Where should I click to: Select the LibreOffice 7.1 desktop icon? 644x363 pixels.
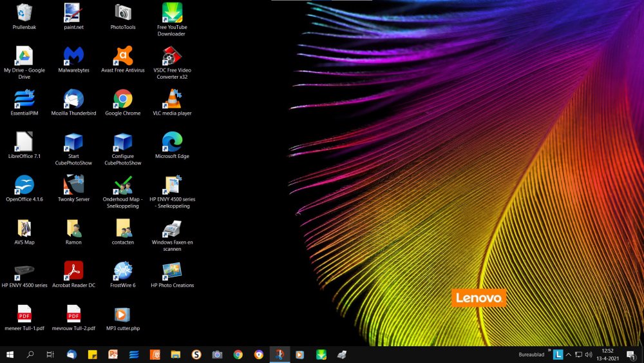[x=24, y=142]
